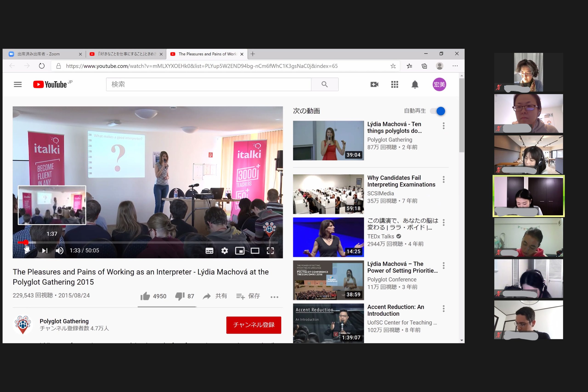Viewport: 588px width, 392px height.
Task: Open options for Ten things polyglots do video
Action: click(x=444, y=126)
